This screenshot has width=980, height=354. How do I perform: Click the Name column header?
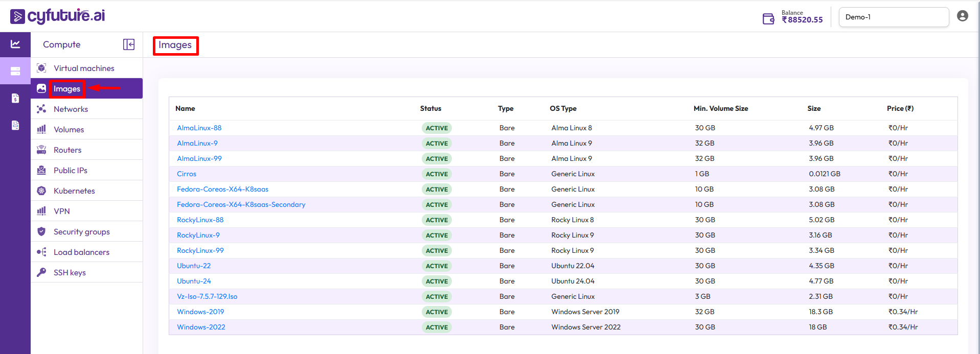click(x=185, y=108)
